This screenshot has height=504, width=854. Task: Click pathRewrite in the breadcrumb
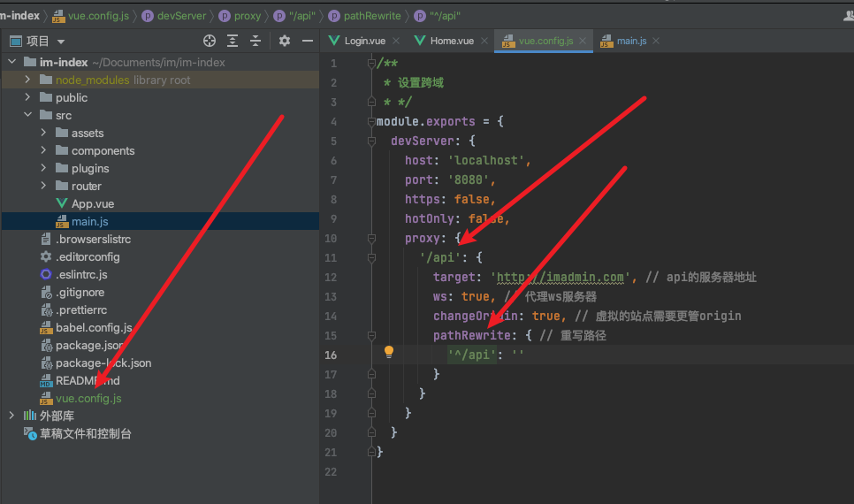click(372, 16)
